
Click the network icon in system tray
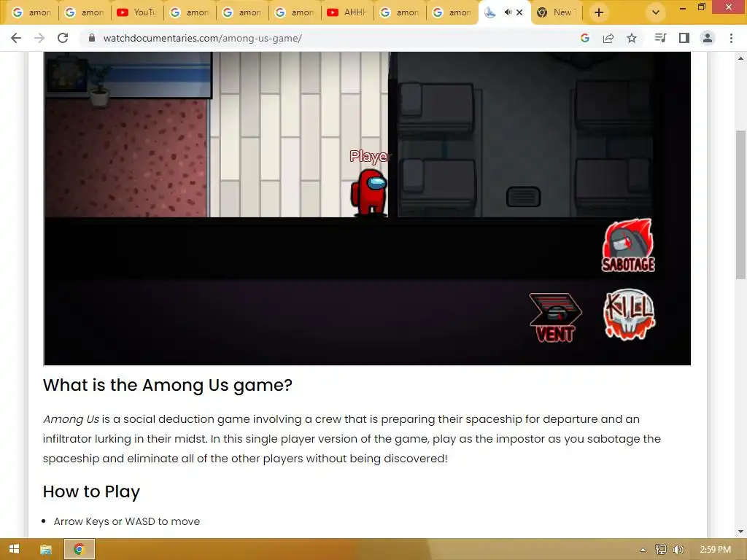point(661,550)
